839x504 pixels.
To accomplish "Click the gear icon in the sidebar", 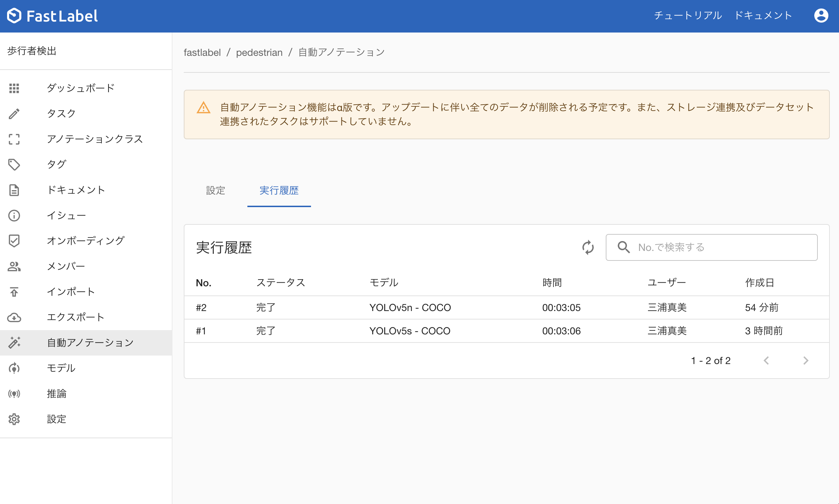I will [14, 419].
